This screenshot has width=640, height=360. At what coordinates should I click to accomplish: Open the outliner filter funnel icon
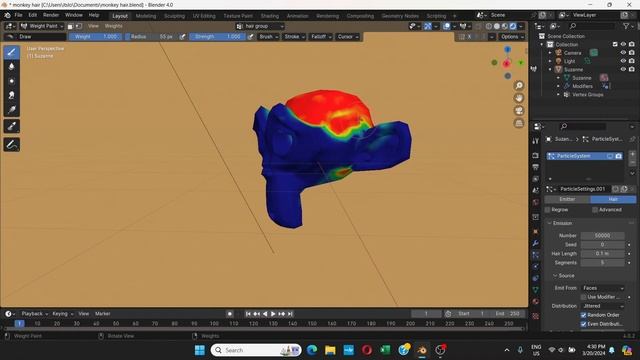click(626, 26)
